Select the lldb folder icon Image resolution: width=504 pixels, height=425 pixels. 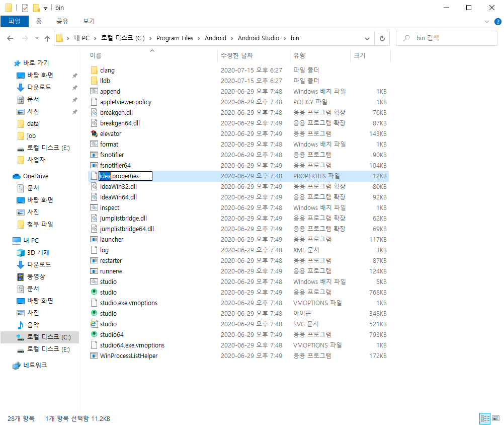[94, 81]
